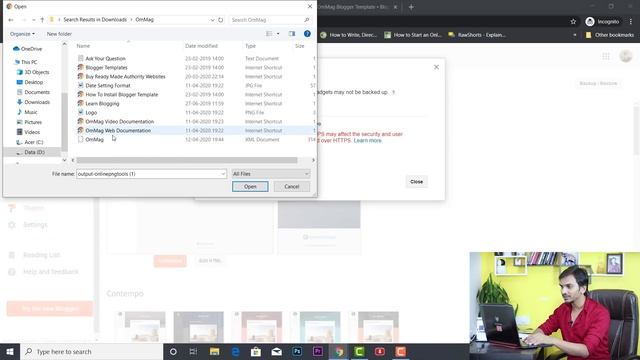This screenshot has width=640, height=360.
Task: Create a New folder
Action: click(x=59, y=34)
